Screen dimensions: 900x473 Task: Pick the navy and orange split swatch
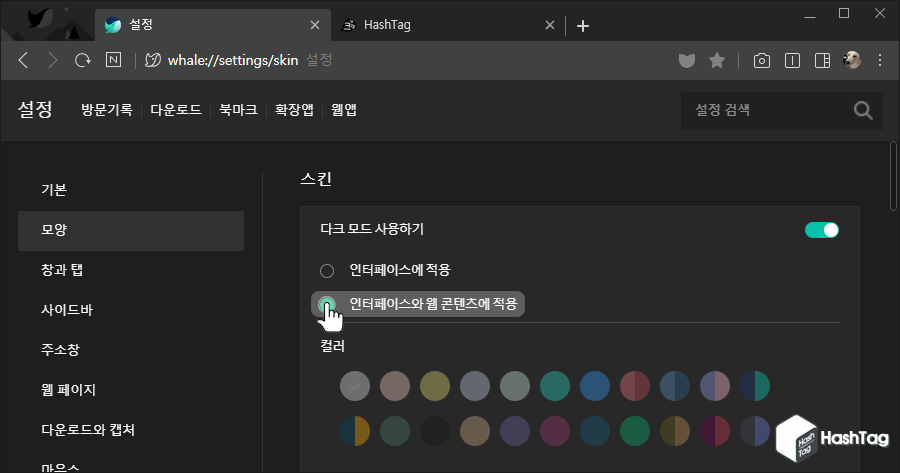tap(355, 431)
